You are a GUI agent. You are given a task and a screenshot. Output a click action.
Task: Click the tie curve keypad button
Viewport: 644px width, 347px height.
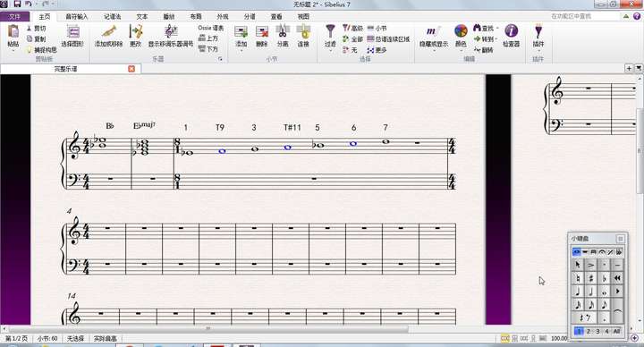[617, 311]
